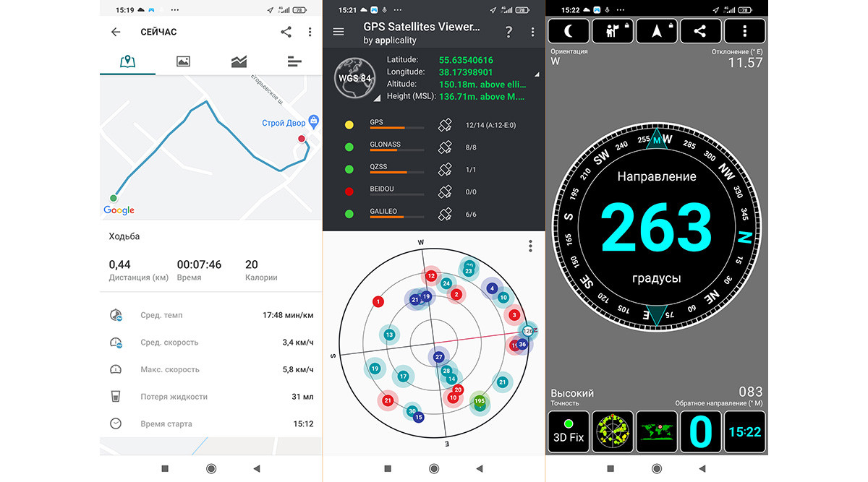Expand the coordinates format triangle beside Longitude

pos(537,74)
